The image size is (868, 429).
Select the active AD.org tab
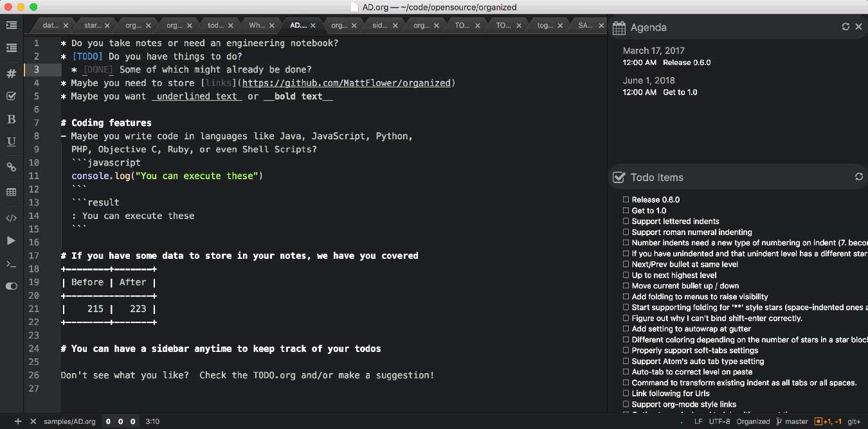point(299,25)
